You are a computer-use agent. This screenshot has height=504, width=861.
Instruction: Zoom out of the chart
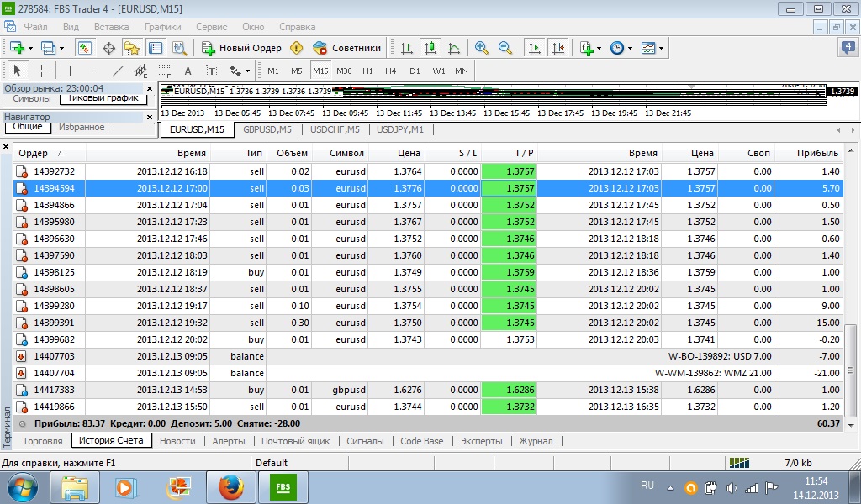point(505,48)
